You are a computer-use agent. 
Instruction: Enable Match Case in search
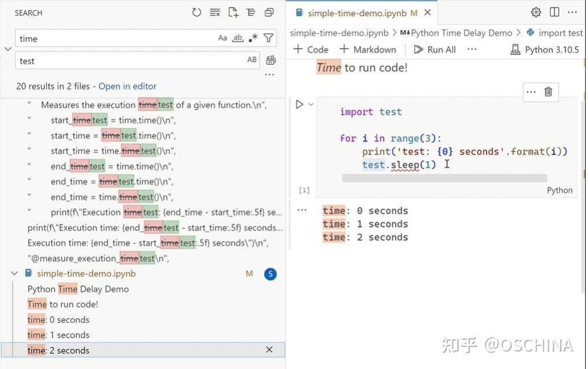tap(223, 38)
